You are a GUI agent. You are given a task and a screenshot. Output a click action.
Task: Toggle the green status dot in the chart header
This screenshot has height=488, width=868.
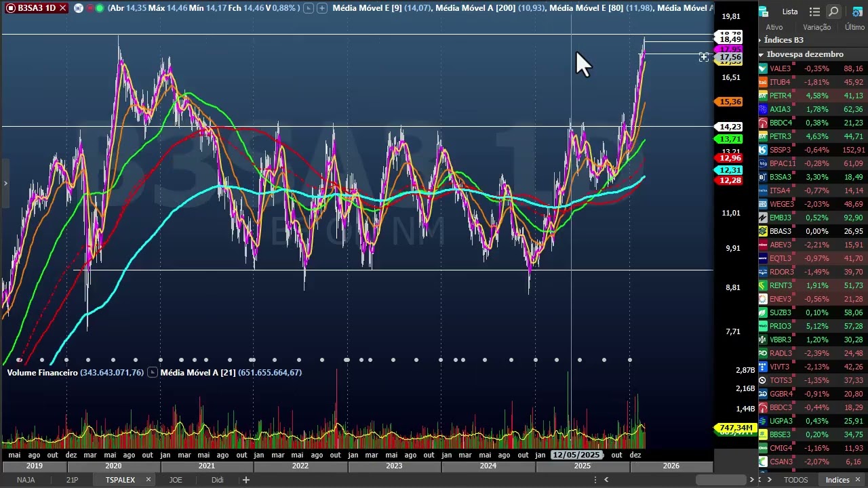[x=100, y=8]
